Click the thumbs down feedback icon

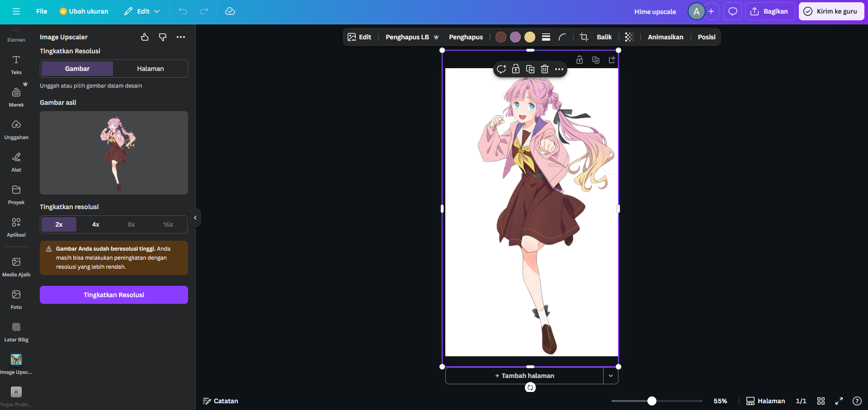coord(163,37)
